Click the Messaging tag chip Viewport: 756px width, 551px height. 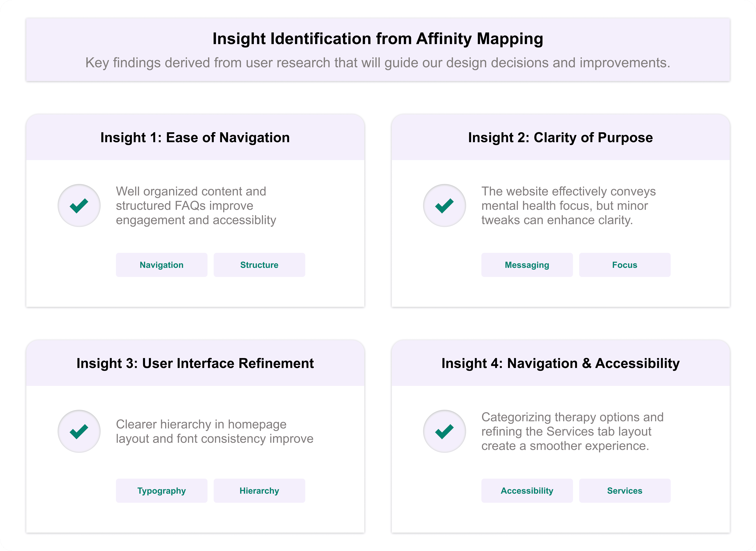(x=527, y=265)
